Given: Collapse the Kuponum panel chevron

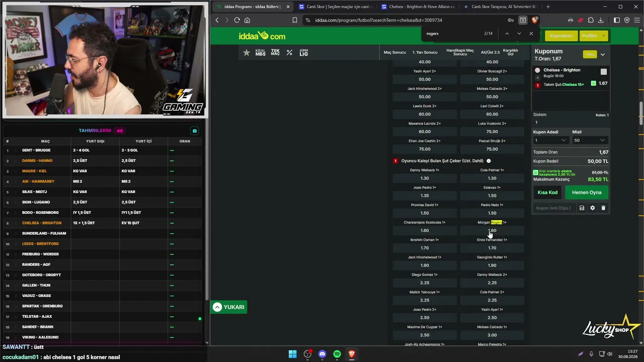Looking at the screenshot, I should 603,54.
